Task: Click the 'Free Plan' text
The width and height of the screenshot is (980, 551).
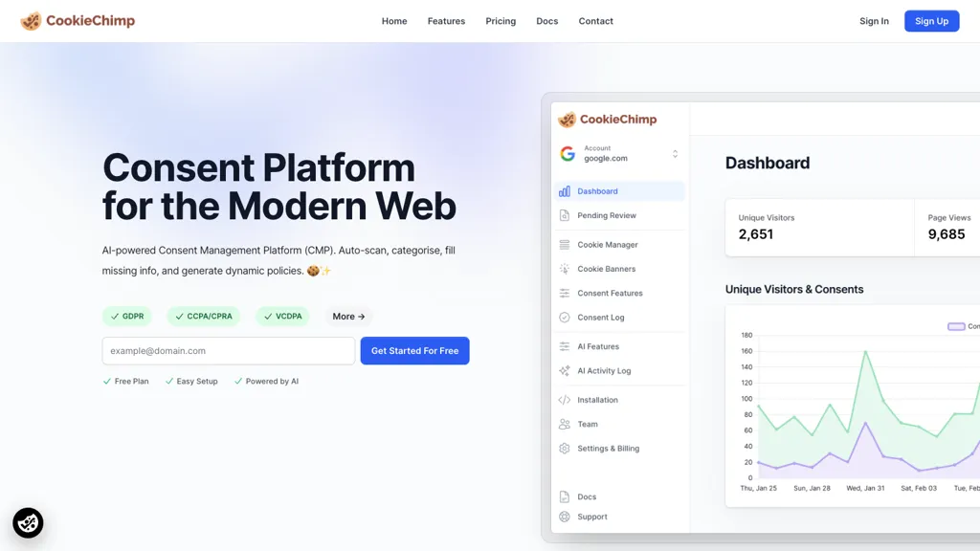Action: click(131, 381)
